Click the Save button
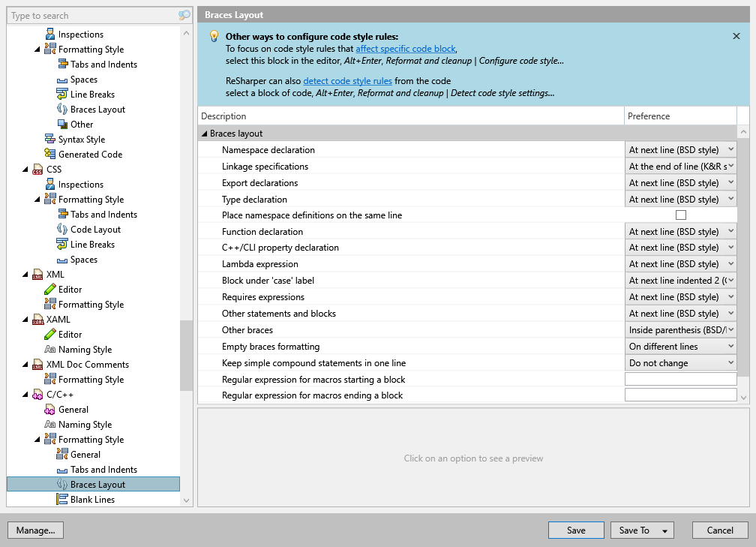The image size is (756, 547). coord(575,530)
